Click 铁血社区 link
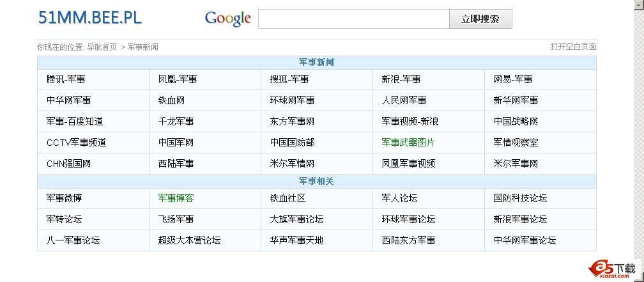 pyautogui.click(x=287, y=198)
